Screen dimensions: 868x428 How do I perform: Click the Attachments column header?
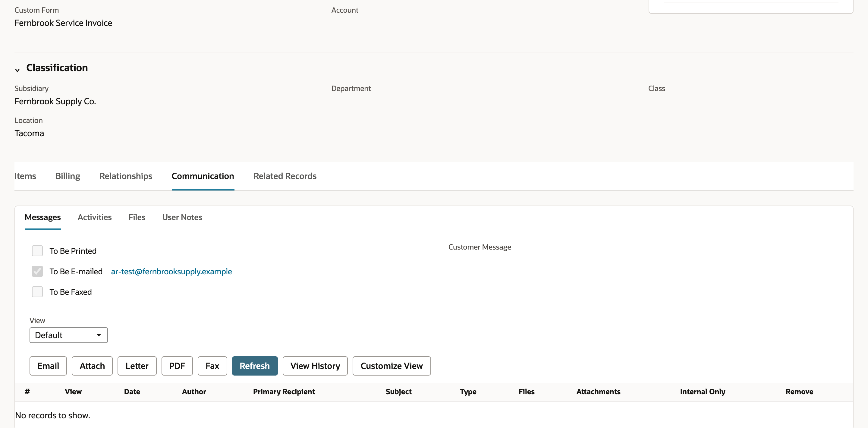tap(599, 392)
